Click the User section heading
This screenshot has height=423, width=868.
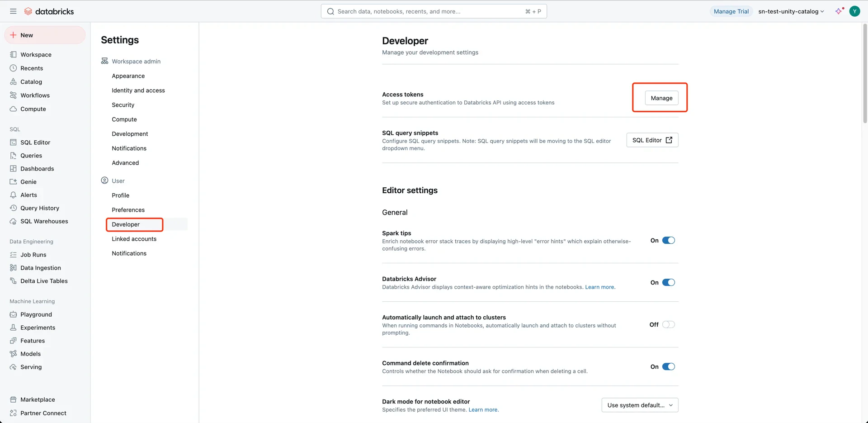click(118, 181)
